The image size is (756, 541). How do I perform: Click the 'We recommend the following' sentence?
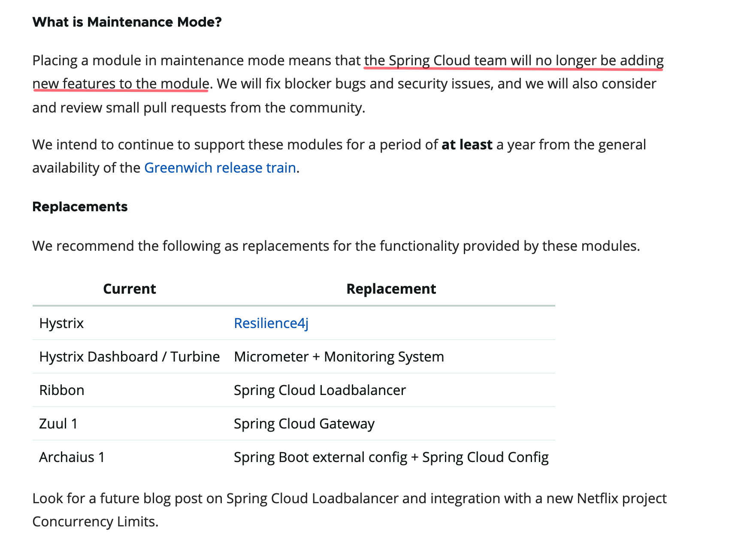[x=336, y=246]
